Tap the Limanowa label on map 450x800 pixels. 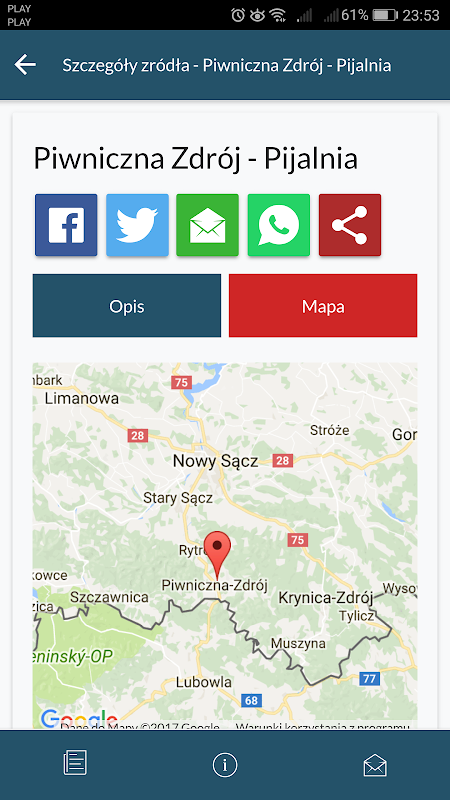tap(82, 398)
